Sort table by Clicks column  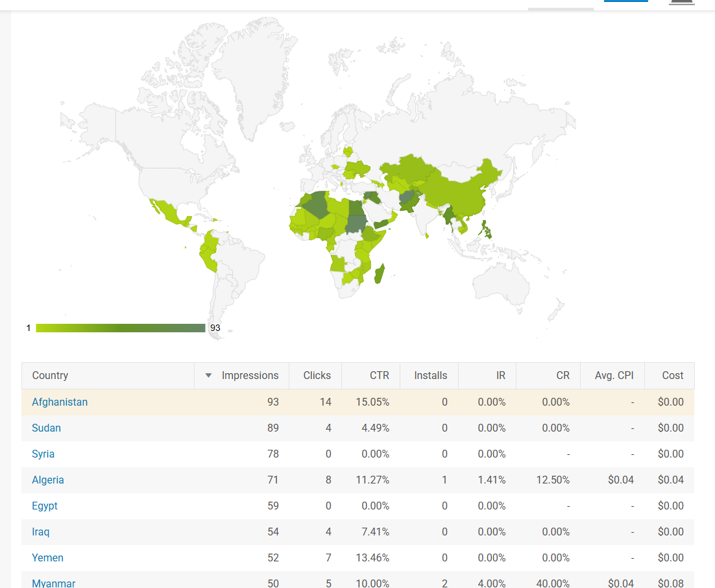pos(317,375)
